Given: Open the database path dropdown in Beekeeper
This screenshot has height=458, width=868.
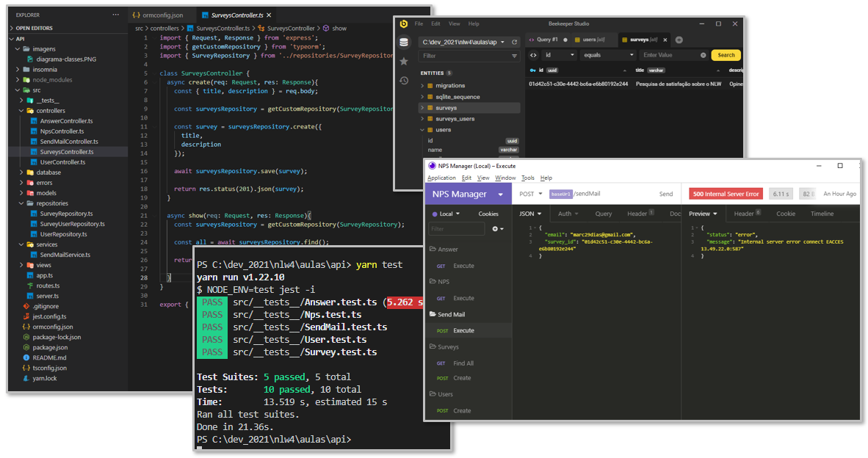Looking at the screenshot, I should point(463,42).
